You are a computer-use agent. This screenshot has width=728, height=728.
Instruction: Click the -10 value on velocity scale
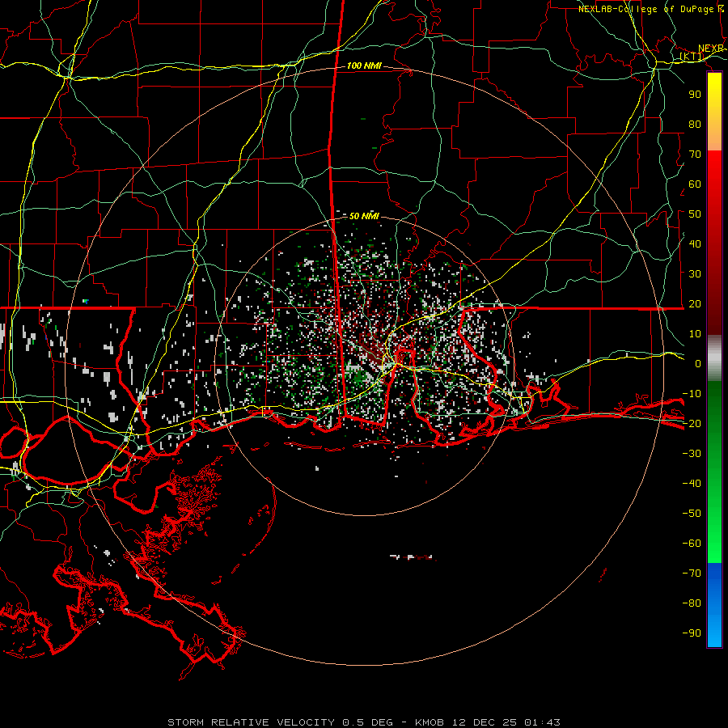click(692, 394)
